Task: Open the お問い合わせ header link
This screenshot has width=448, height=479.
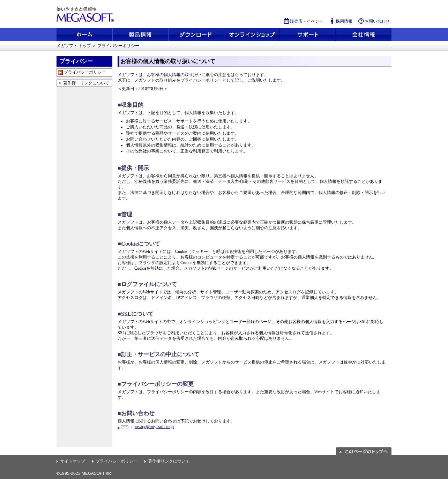Action: (377, 21)
